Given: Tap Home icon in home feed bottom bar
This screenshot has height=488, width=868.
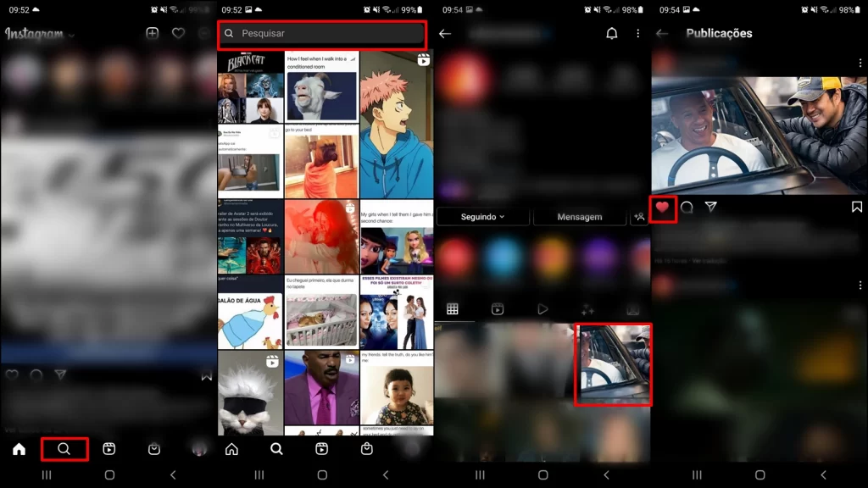Looking at the screenshot, I should [x=19, y=449].
